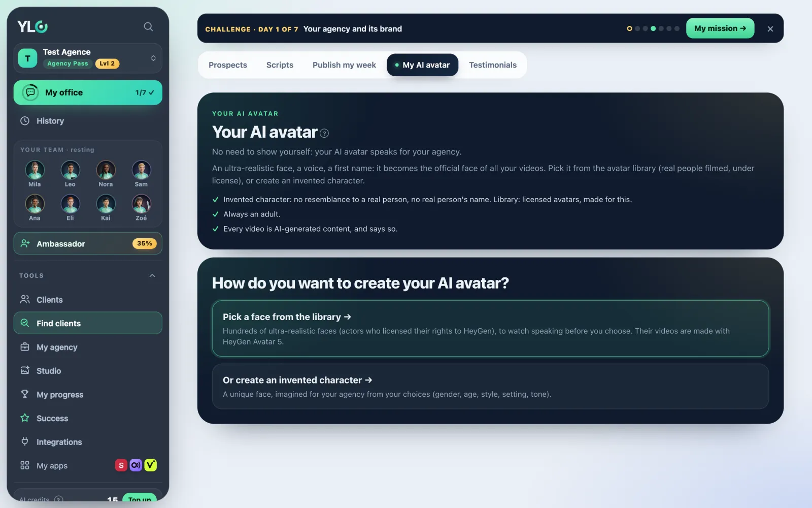Choose Pick a face from the library

point(490,329)
